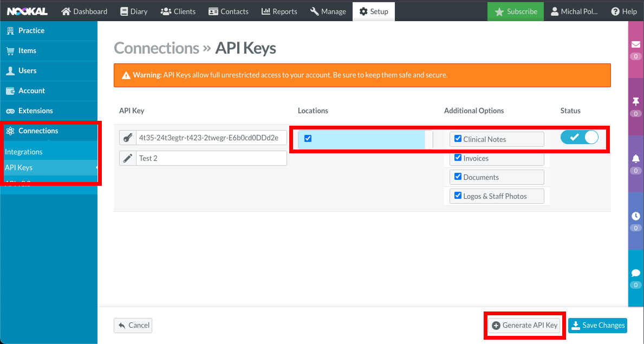Open Users in the sidebar
Image resolution: width=644 pixels, height=344 pixels.
coord(49,70)
